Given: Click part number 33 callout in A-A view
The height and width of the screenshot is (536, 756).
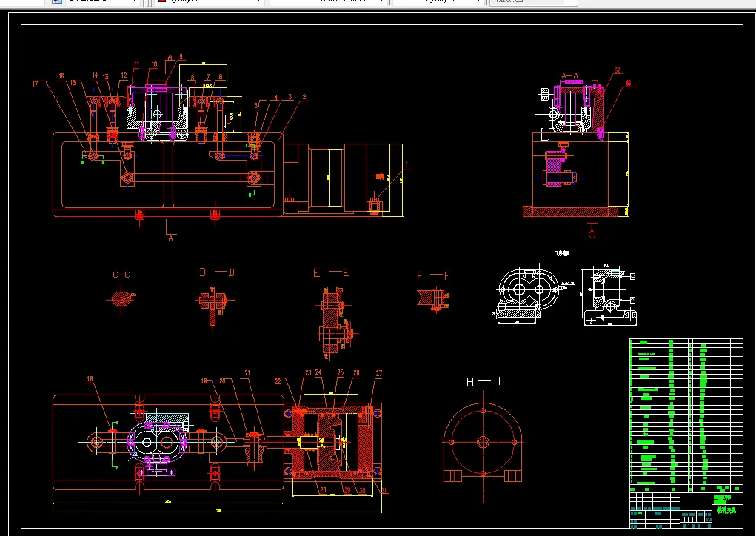Looking at the screenshot, I should (628, 83).
